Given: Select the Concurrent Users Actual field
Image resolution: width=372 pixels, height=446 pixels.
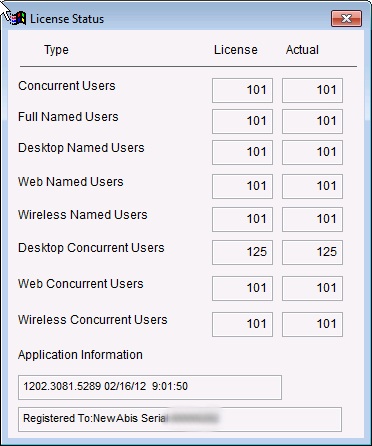Looking at the screenshot, I should (312, 90).
